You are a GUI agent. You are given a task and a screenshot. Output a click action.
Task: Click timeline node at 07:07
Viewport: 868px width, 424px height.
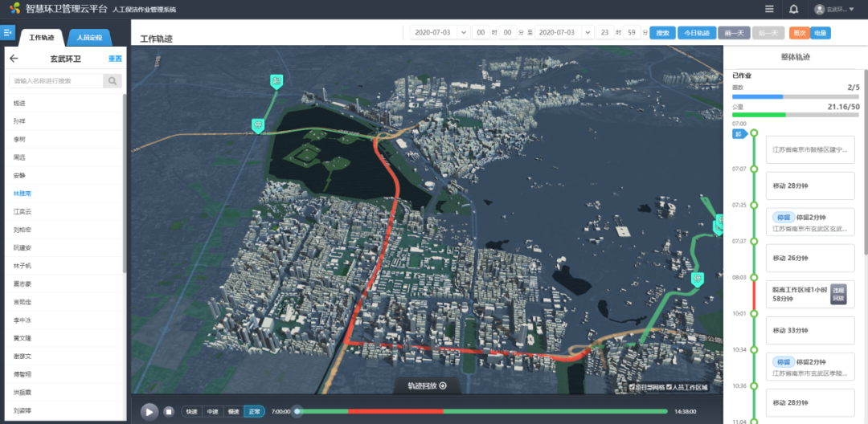pyautogui.click(x=753, y=169)
